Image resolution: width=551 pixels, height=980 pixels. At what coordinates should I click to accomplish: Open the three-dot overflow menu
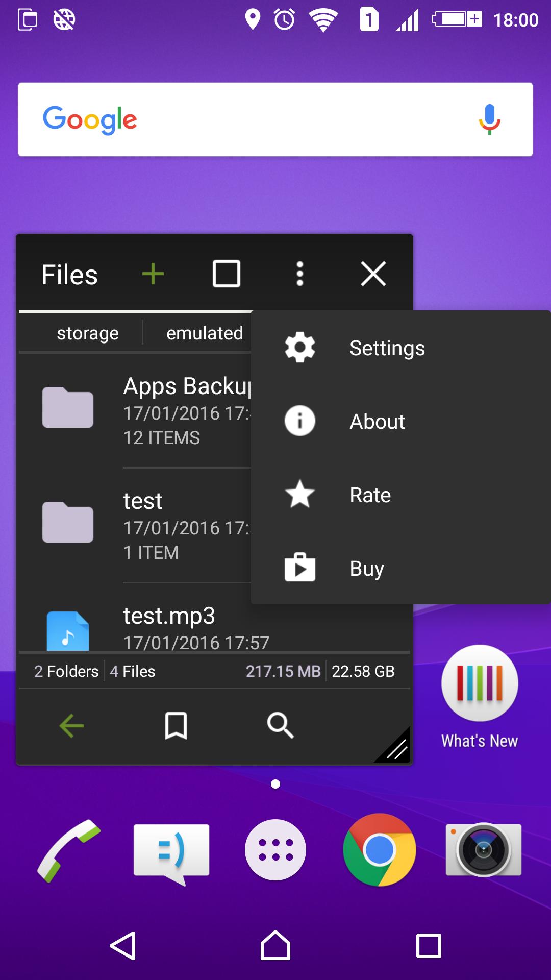point(300,274)
